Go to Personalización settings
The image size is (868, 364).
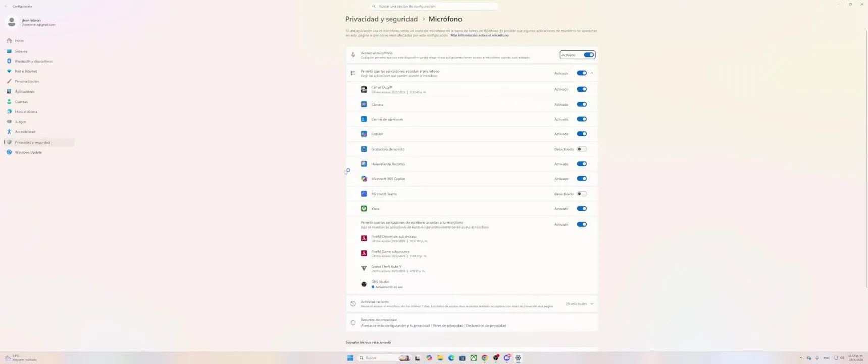click(39, 81)
